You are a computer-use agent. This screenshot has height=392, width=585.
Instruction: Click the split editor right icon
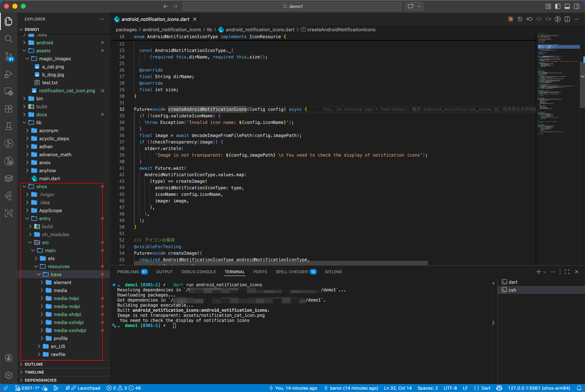(x=567, y=19)
